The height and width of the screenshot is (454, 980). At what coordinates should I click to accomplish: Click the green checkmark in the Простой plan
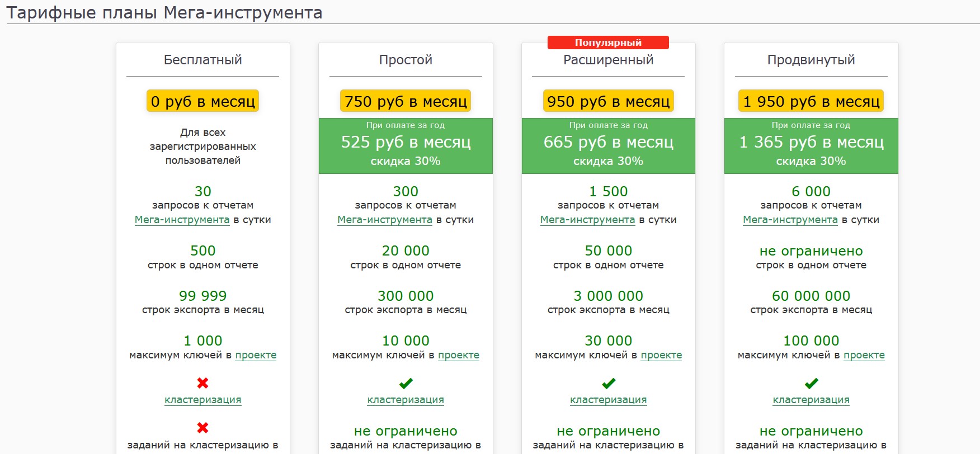pyautogui.click(x=406, y=383)
